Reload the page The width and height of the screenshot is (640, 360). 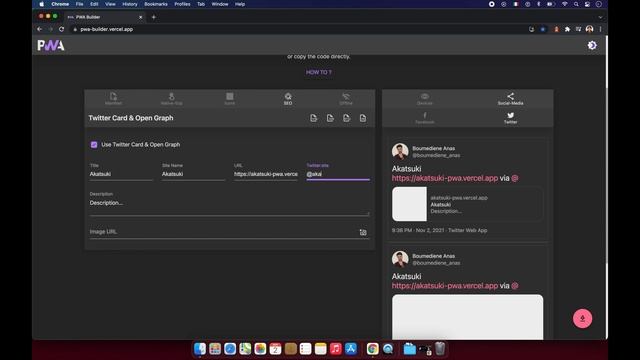click(61, 29)
